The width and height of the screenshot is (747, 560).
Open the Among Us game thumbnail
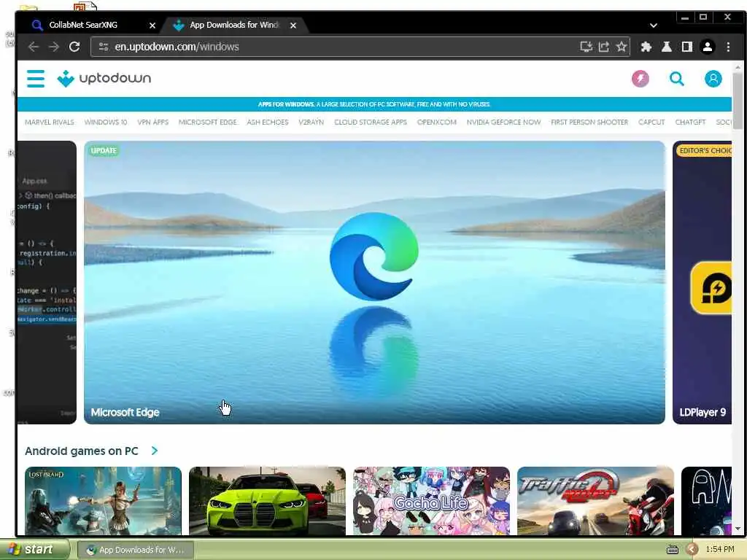pos(706,501)
